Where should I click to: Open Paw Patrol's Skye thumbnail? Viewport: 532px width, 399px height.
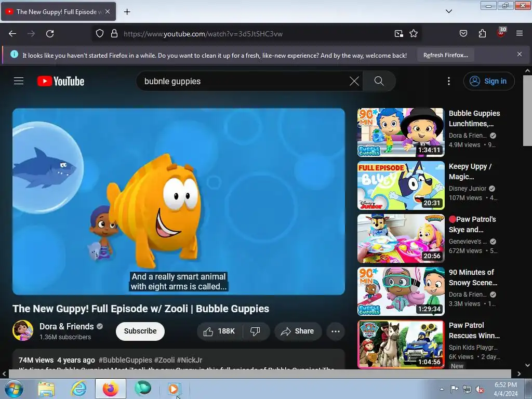coord(401,238)
